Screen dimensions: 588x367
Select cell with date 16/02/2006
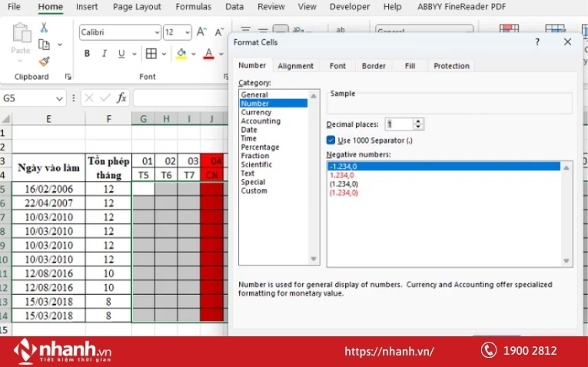point(48,189)
